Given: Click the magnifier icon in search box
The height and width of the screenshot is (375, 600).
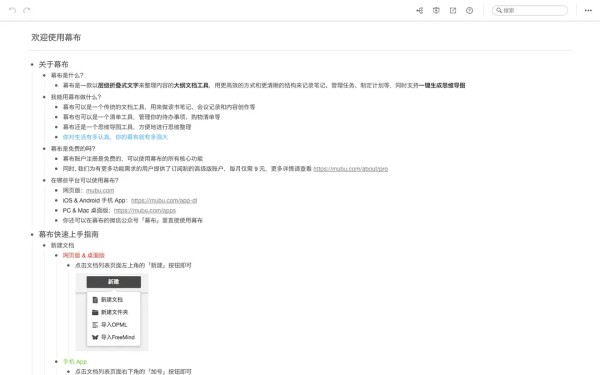Looking at the screenshot, I should click(x=499, y=10).
